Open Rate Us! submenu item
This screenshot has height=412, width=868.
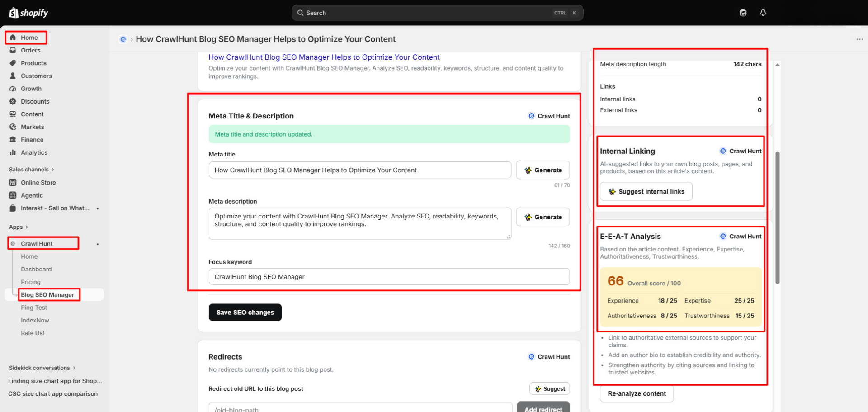[33, 333]
